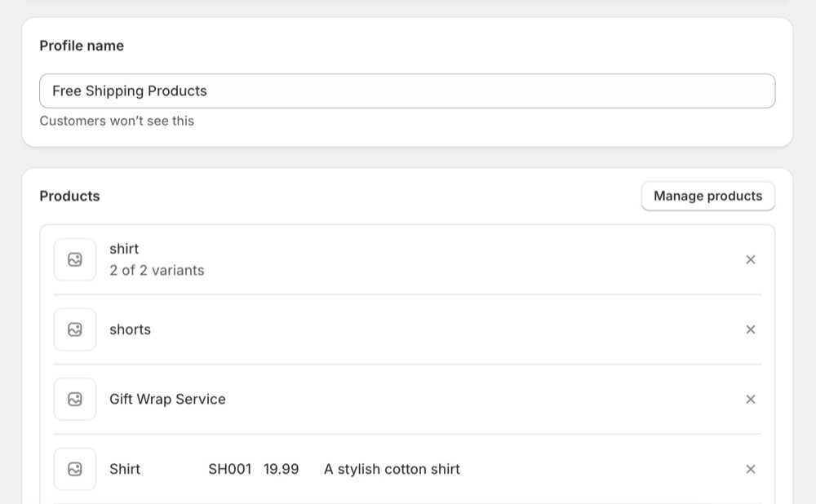Click the image icon beside Shirt SH001
This screenshot has height=504, width=816.
point(74,469)
